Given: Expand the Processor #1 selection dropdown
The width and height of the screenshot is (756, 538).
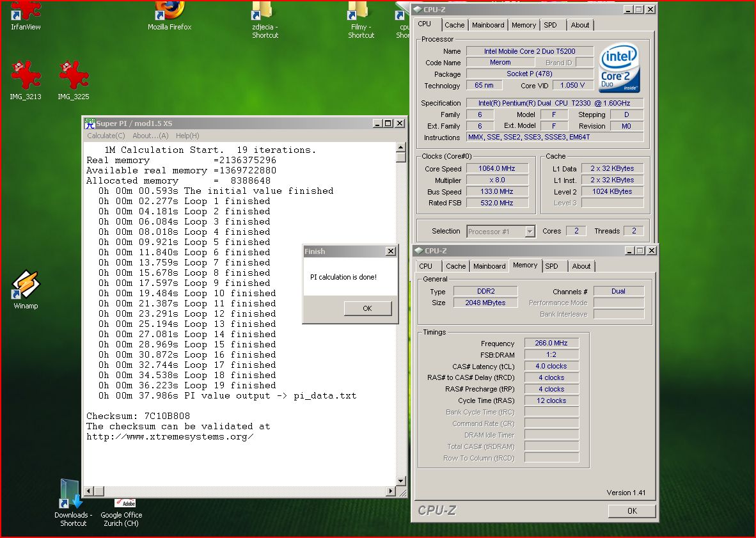Looking at the screenshot, I should [x=530, y=232].
